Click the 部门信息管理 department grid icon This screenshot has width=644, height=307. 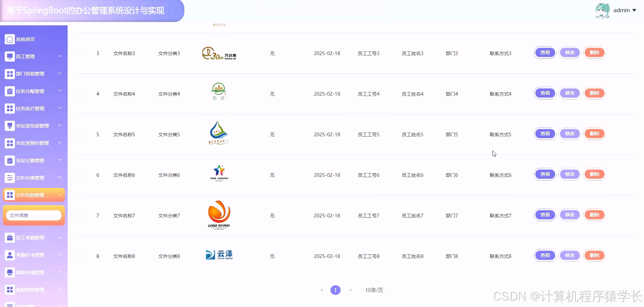point(9,74)
